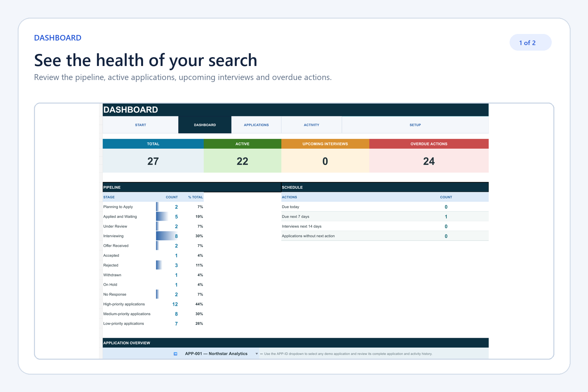This screenshot has height=392, width=588.
Task: Click the STAGE column header
Action: tap(109, 197)
